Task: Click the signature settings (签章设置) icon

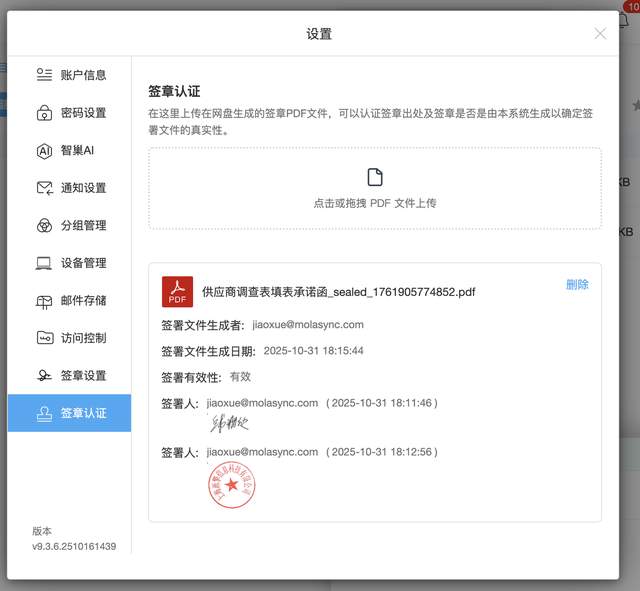Action: [x=44, y=376]
